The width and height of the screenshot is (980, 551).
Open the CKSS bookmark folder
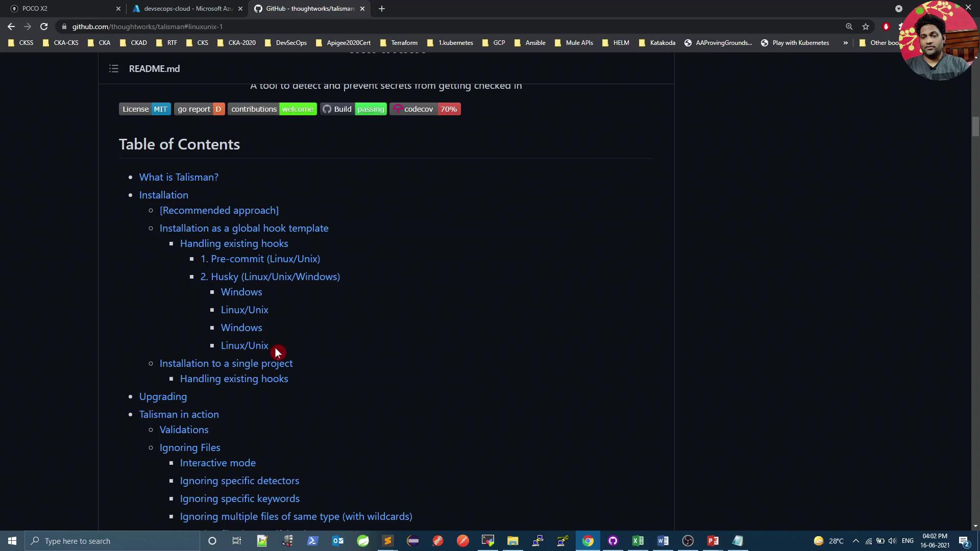tap(21, 43)
